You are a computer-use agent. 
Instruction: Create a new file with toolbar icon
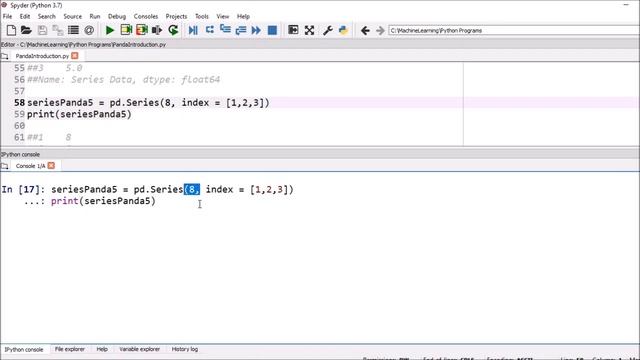11,30
